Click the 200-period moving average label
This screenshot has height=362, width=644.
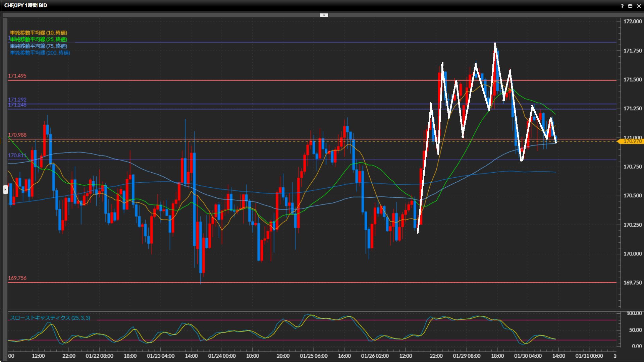(40, 53)
